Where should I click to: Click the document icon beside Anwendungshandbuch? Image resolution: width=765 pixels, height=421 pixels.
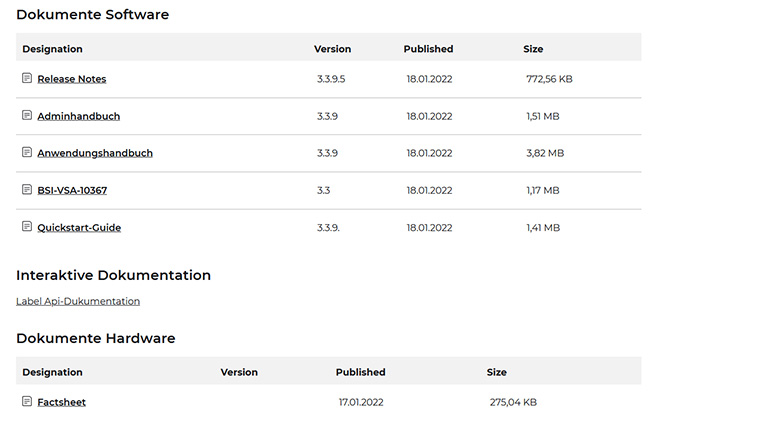(x=27, y=152)
